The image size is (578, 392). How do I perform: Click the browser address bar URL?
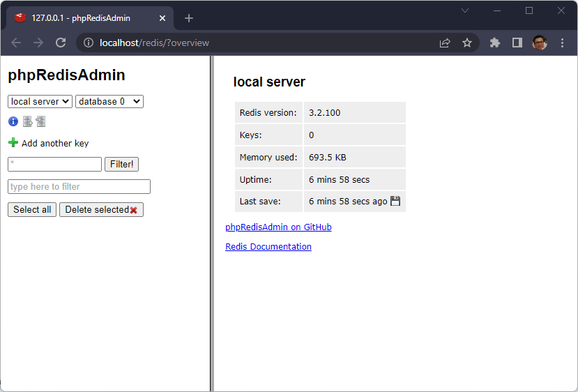pos(155,43)
